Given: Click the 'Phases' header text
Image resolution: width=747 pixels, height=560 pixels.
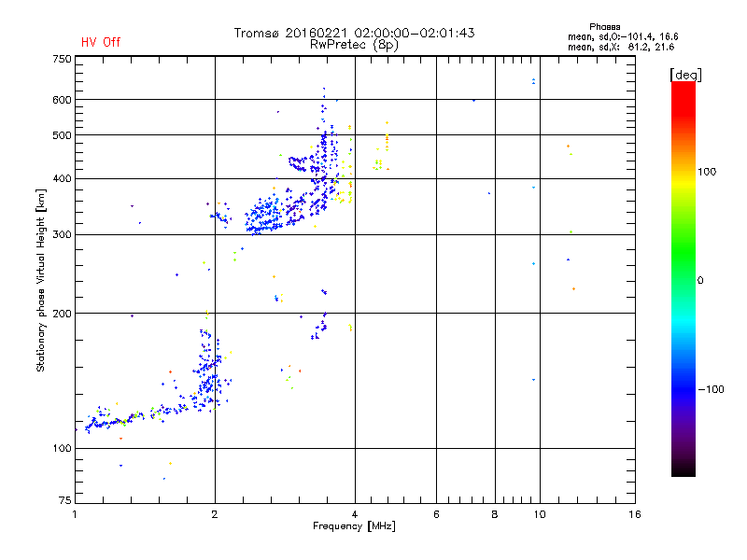Looking at the screenshot, I should (604, 27).
